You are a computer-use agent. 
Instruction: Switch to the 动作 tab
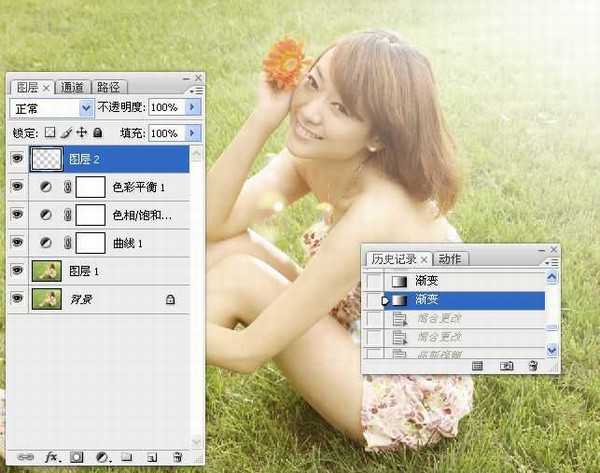(450, 259)
